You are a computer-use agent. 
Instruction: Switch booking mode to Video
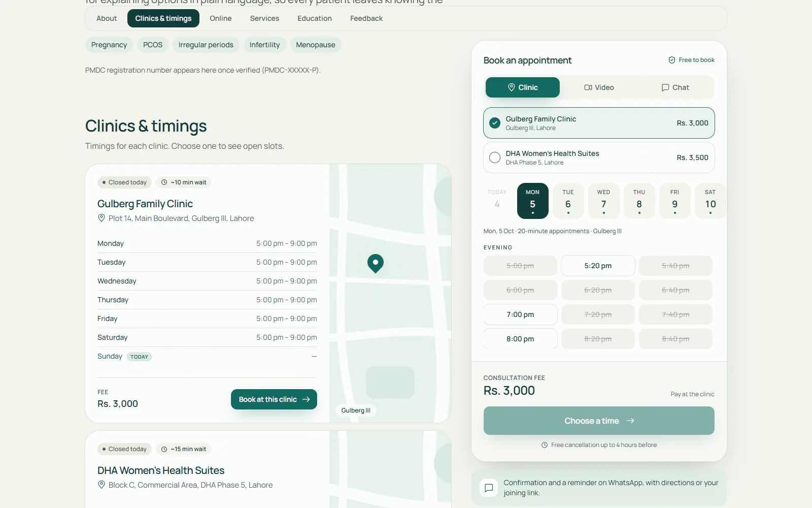click(x=599, y=87)
